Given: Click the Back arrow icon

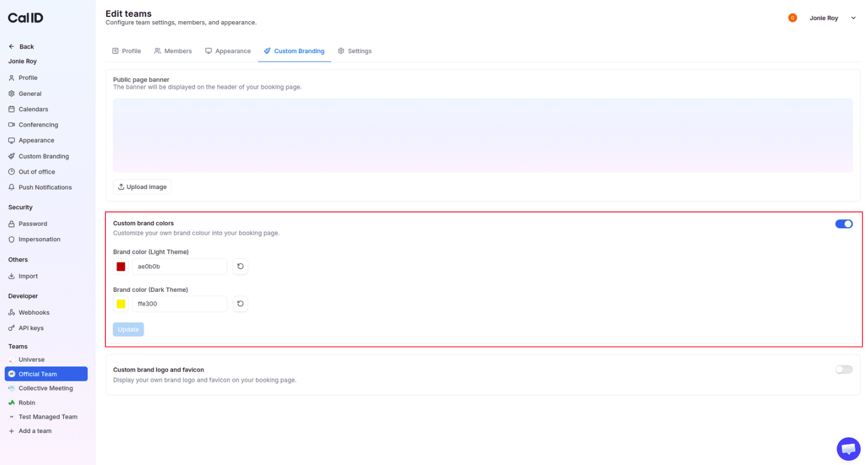Looking at the screenshot, I should [x=12, y=47].
